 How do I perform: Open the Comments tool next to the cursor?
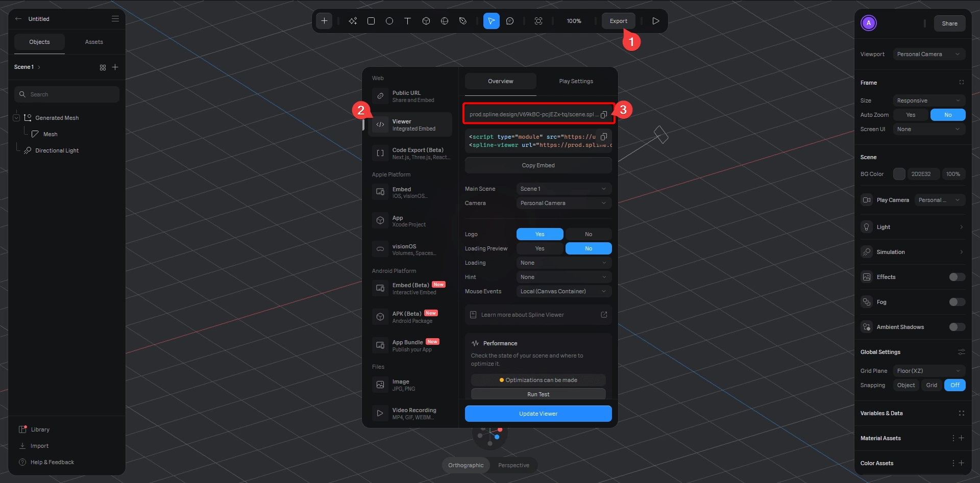tap(510, 21)
